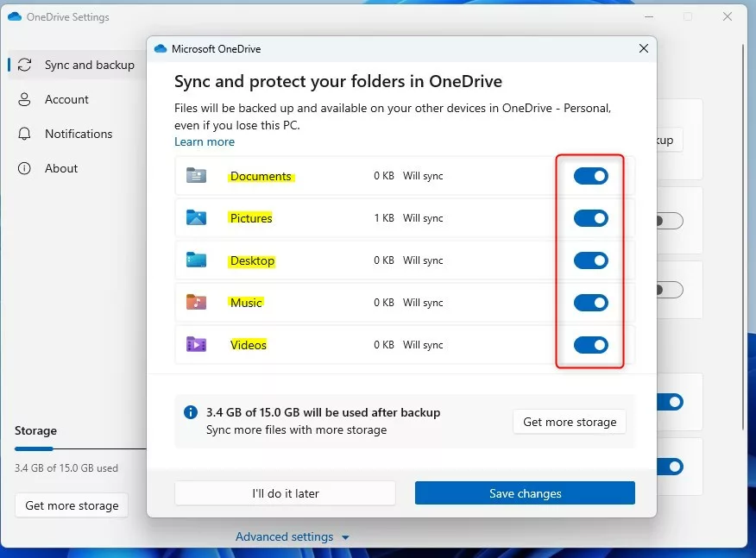Close the Microsoft OneDrive dialog
This screenshot has height=558, width=756.
tap(644, 48)
